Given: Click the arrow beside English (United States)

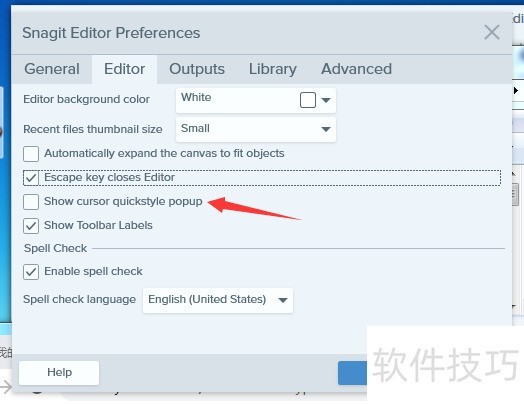Looking at the screenshot, I should [x=283, y=300].
